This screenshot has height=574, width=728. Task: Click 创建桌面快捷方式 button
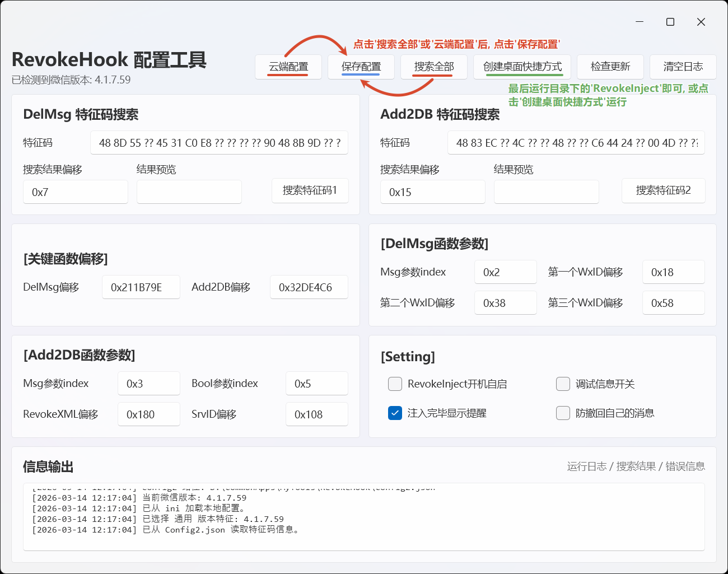click(522, 67)
